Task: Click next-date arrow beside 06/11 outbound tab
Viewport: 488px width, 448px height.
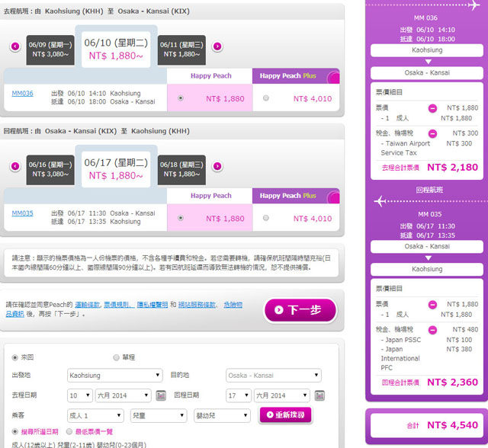Action: 217,46
